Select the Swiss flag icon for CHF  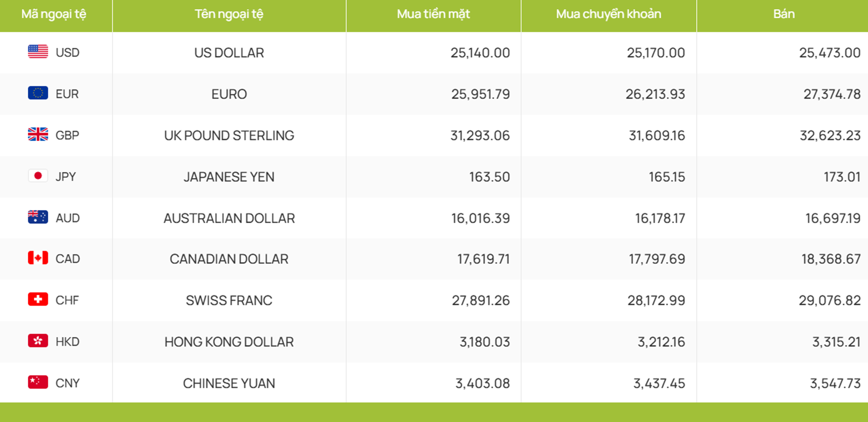pyautogui.click(x=38, y=299)
